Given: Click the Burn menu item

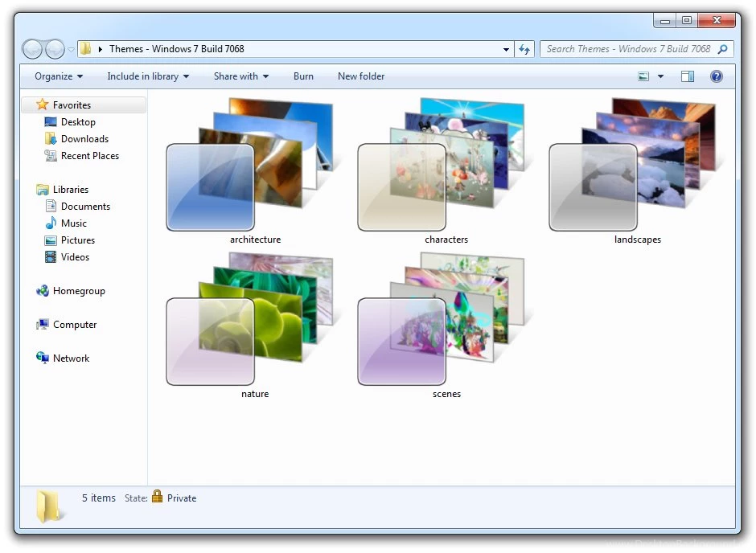Looking at the screenshot, I should (x=303, y=76).
